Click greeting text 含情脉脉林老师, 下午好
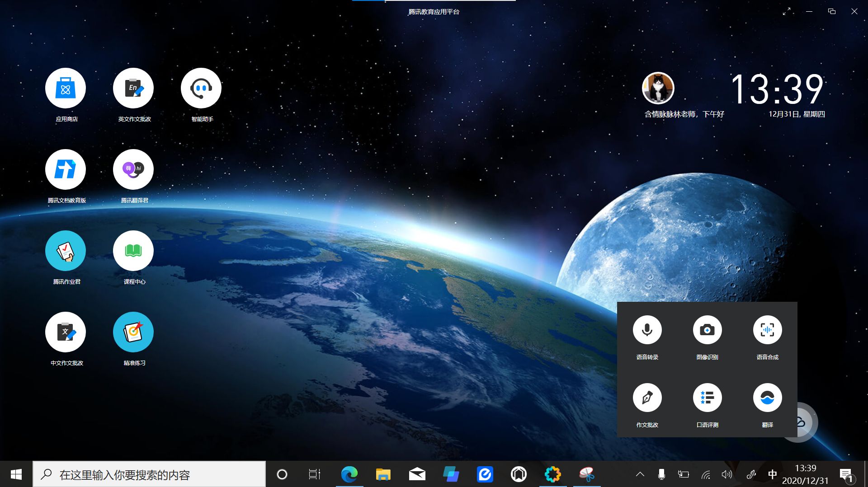The width and height of the screenshot is (868, 487). [x=684, y=114]
